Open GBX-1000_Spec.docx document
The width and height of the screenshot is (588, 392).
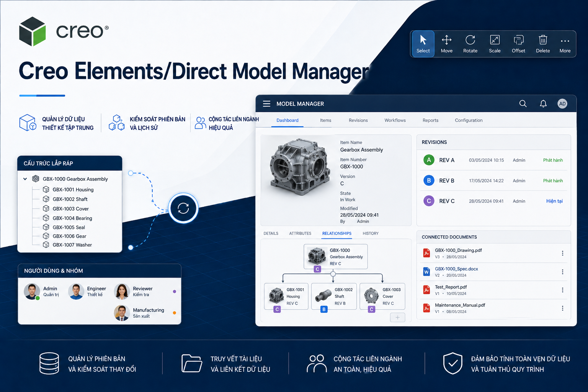pyautogui.click(x=456, y=269)
